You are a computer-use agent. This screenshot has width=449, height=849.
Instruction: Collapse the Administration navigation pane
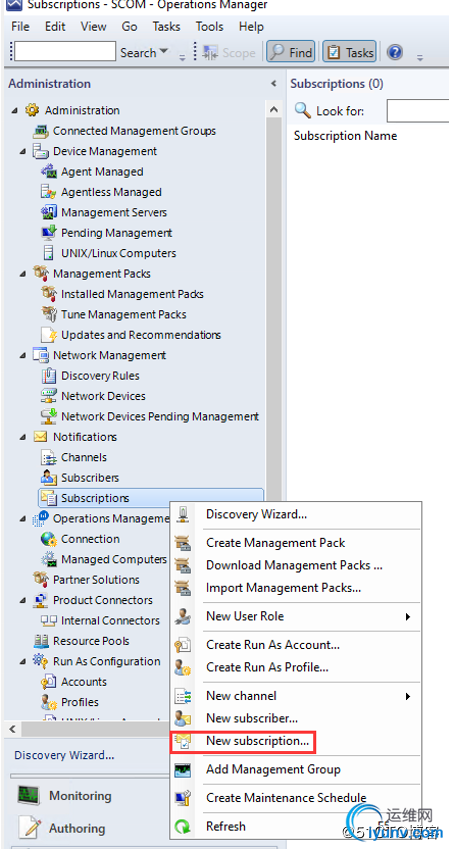(x=274, y=84)
